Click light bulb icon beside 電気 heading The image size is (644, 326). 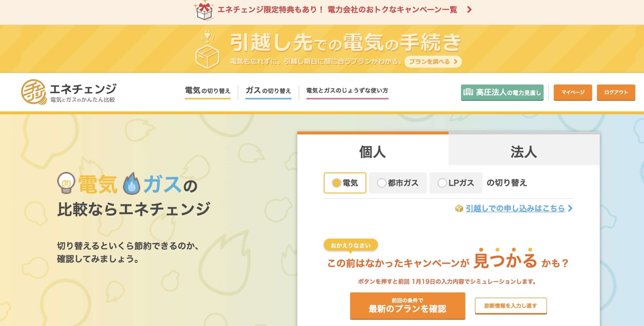[x=66, y=183]
